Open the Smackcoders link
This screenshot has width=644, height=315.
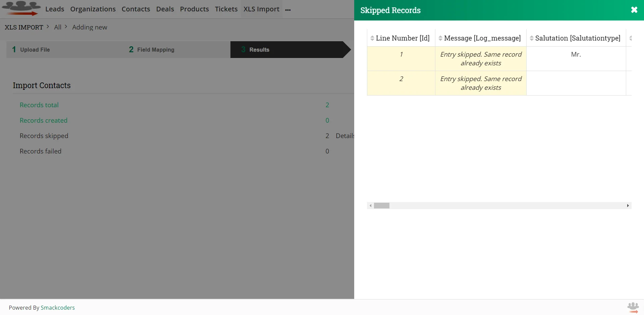click(57, 308)
